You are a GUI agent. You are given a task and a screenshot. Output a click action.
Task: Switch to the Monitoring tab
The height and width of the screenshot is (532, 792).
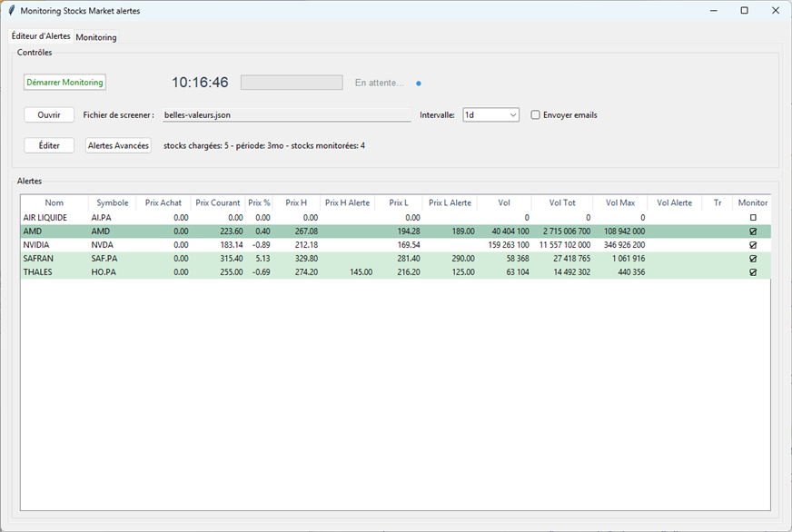coord(96,37)
